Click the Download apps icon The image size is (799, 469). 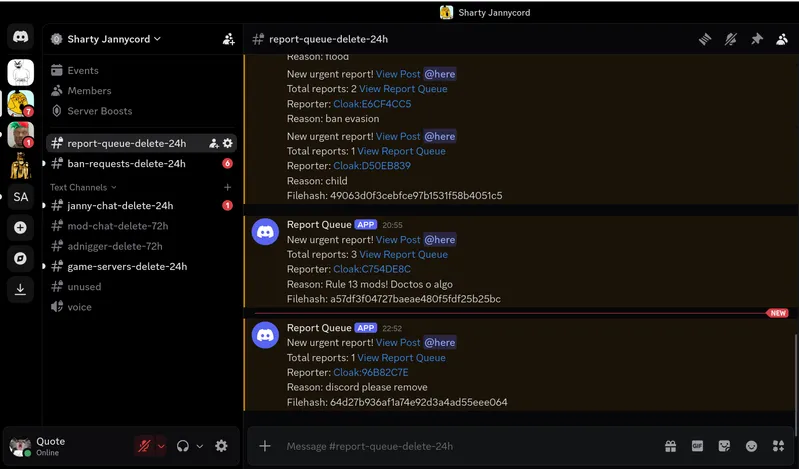[x=20, y=290]
